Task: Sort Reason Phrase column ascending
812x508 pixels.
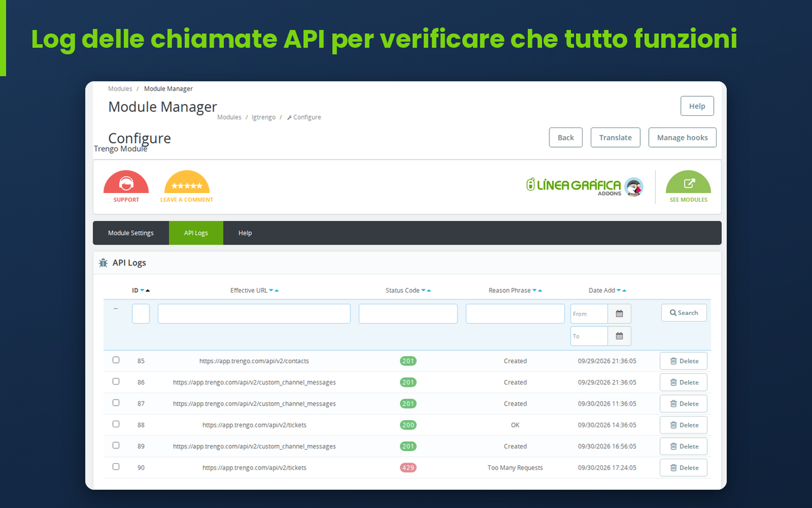Action: click(x=540, y=291)
